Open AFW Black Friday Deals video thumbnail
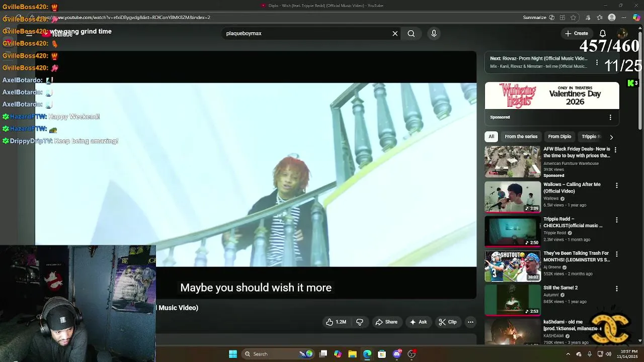 513,161
